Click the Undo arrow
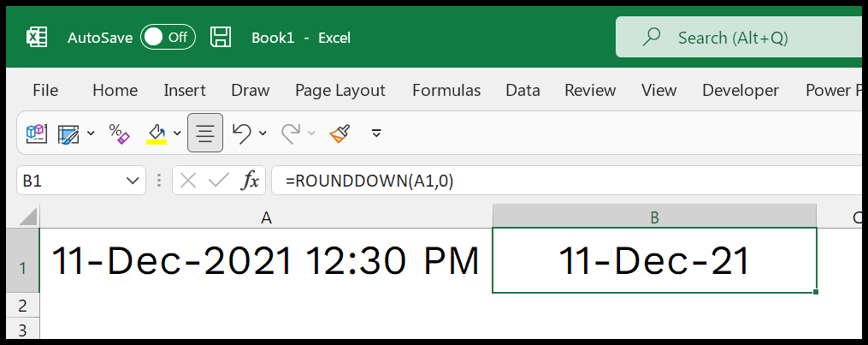The height and width of the screenshot is (345, 868). coord(242,133)
